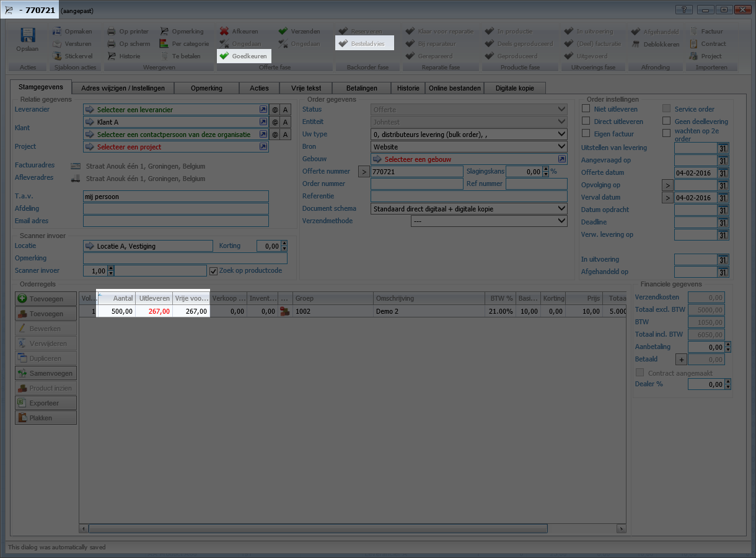Image resolution: width=756 pixels, height=558 pixels.
Task: Click the Samenvoegen button
Action: click(x=46, y=373)
